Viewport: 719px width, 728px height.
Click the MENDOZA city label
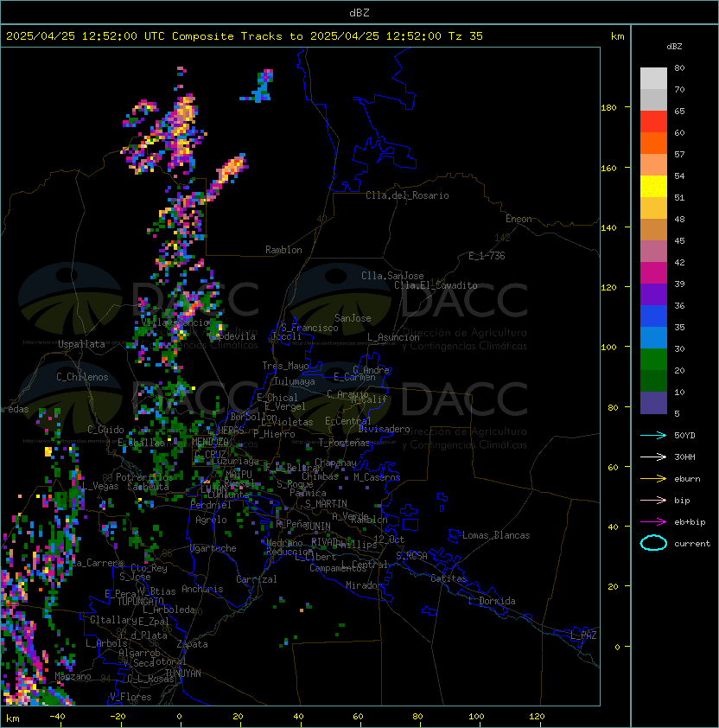[210, 441]
